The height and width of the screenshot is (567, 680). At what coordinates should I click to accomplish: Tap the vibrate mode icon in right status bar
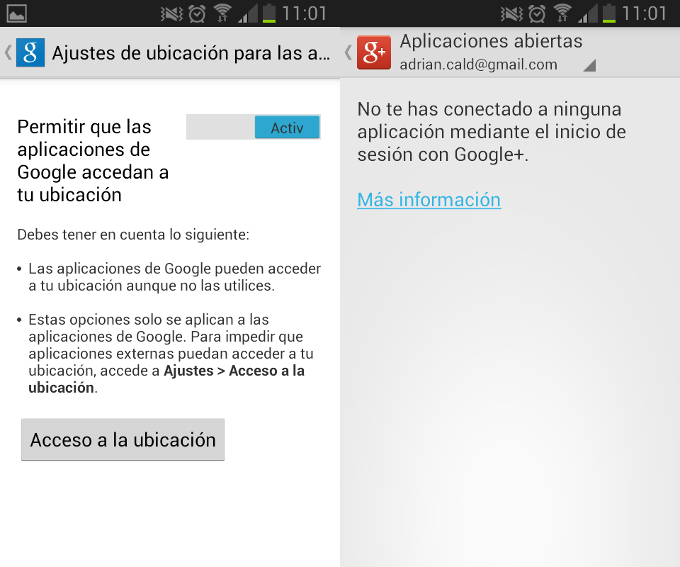[x=510, y=13]
